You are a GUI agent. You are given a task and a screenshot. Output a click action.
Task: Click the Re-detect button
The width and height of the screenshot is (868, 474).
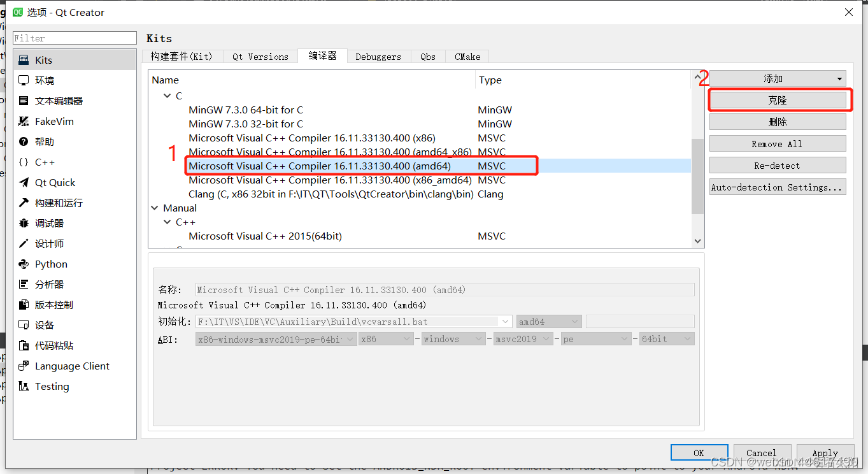[778, 165]
